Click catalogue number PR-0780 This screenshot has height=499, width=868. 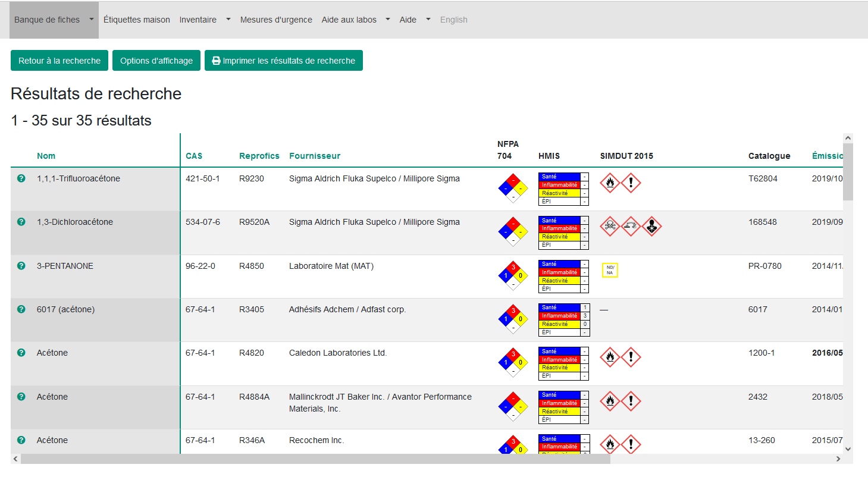click(765, 266)
